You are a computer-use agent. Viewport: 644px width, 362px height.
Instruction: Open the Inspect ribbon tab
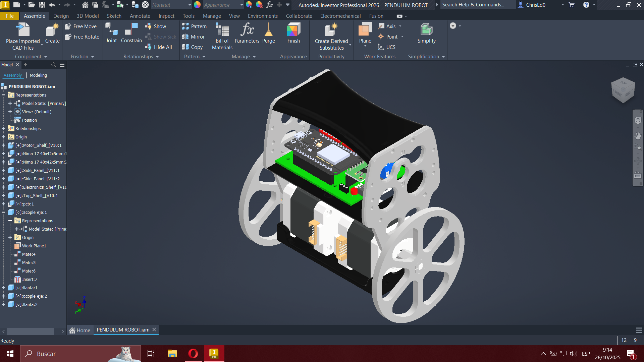point(166,16)
